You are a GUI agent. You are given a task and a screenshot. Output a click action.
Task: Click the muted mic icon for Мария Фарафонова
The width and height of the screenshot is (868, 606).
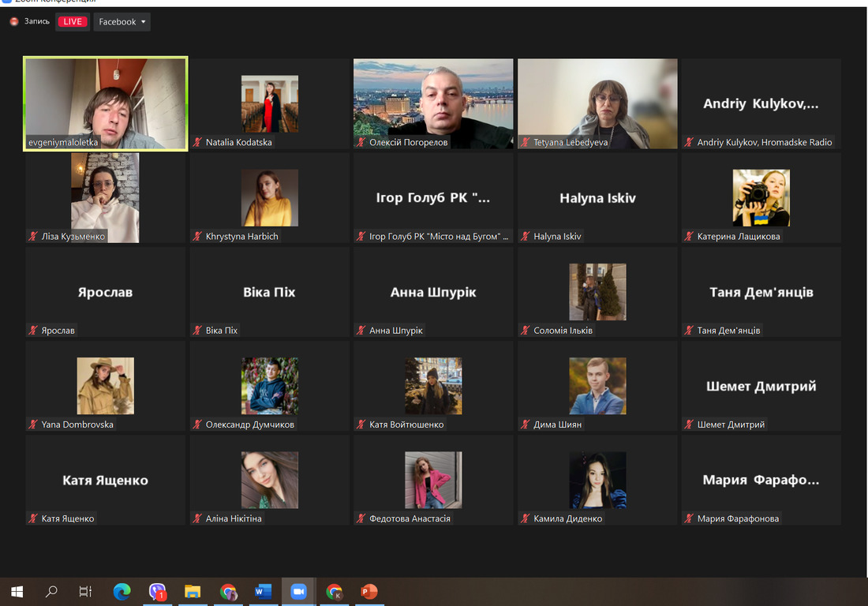click(689, 518)
